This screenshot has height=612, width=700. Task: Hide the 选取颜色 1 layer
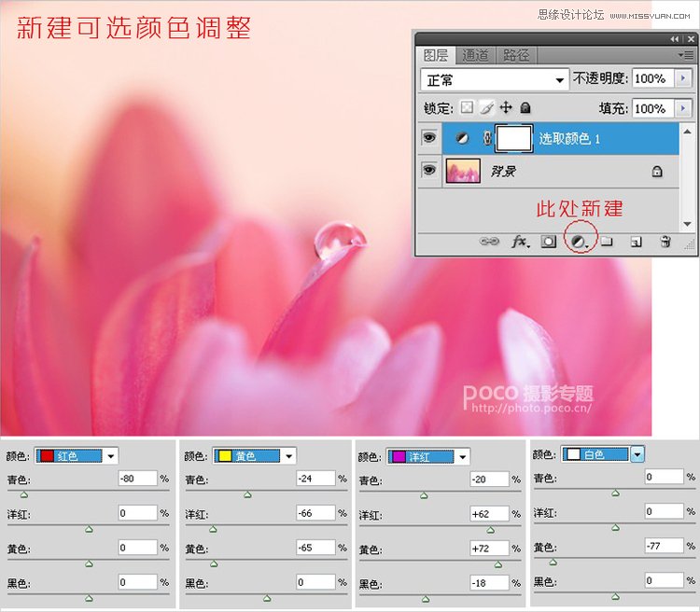[x=429, y=138]
